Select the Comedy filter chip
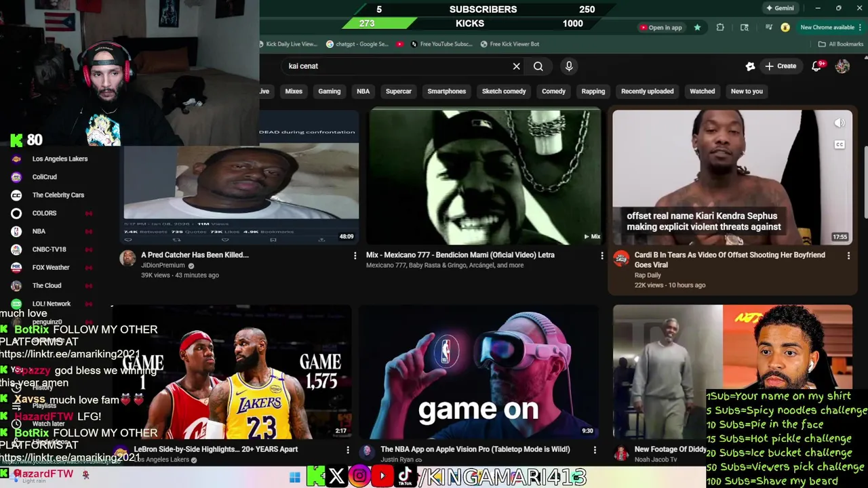Viewport: 868px width, 488px height. [x=553, y=91]
